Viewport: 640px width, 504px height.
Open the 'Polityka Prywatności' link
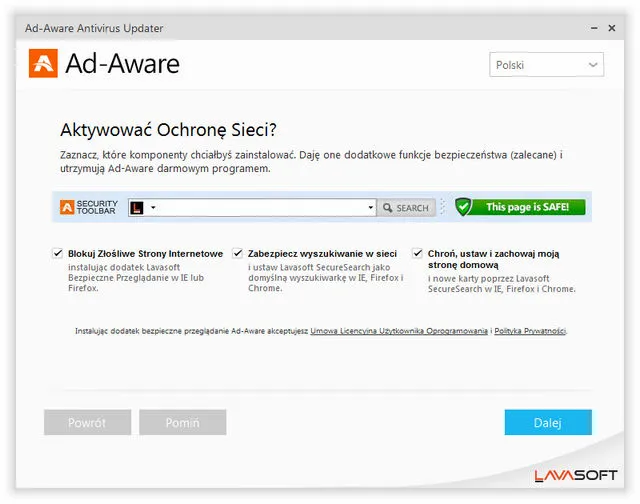(x=530, y=331)
